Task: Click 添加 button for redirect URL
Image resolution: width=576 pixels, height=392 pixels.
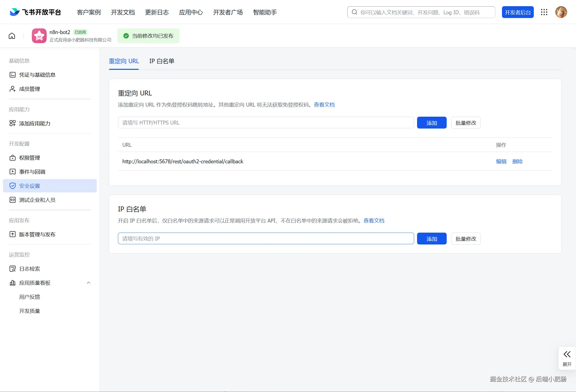Action: pos(431,123)
